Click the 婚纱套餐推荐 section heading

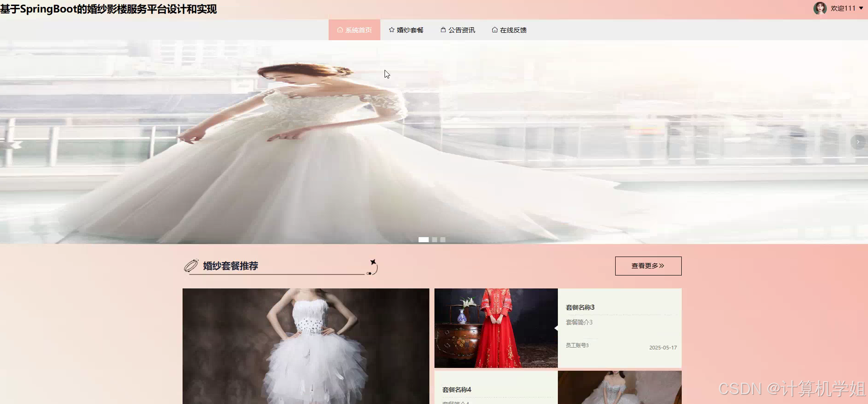[x=230, y=266]
